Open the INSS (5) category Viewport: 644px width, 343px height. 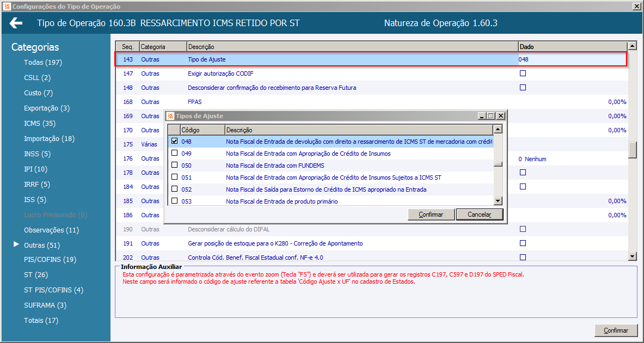point(38,154)
